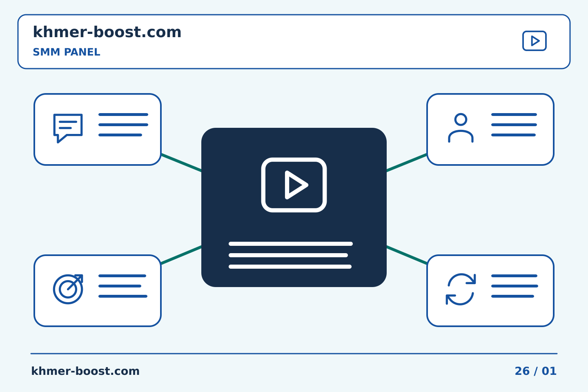
Task: Select the user profile icon
Action: point(461,128)
